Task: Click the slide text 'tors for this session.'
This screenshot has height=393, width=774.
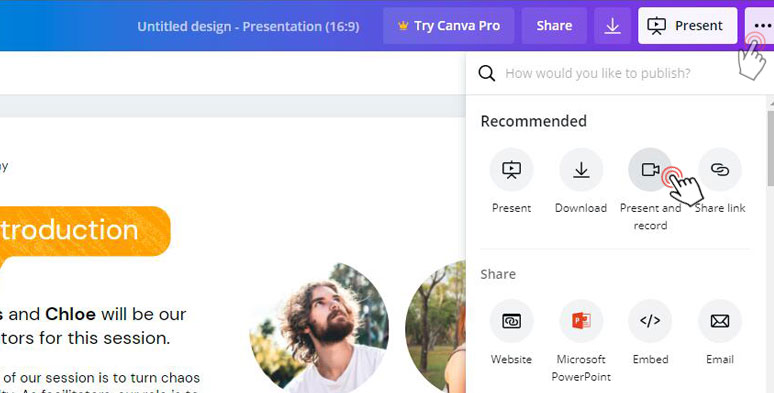Action: pos(85,338)
